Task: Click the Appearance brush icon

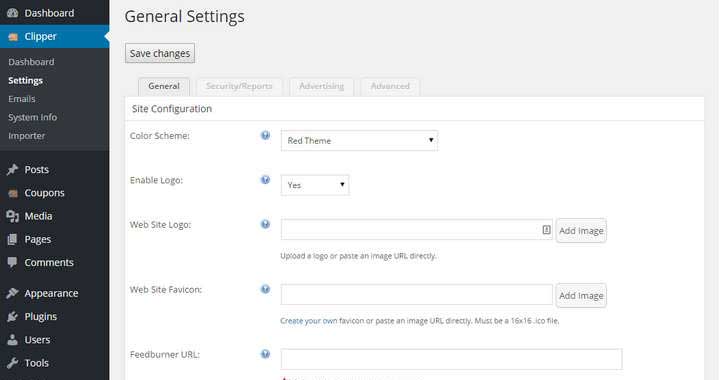Action: coord(12,293)
